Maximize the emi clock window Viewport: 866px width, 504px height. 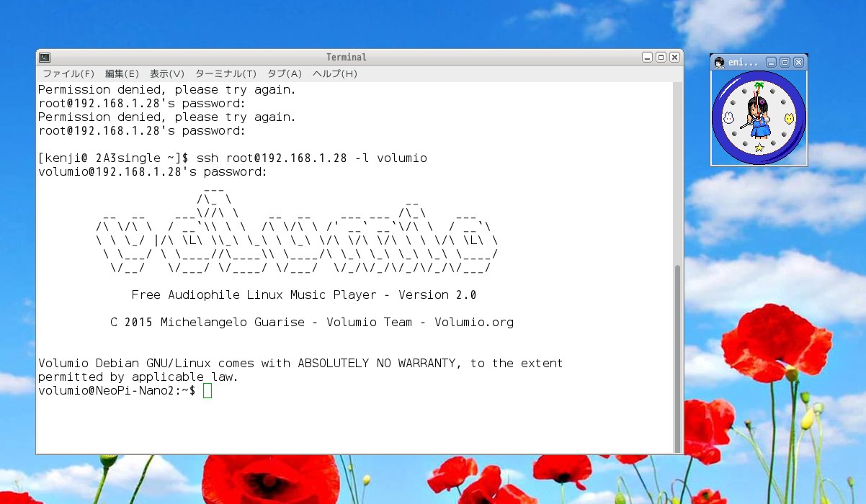tap(785, 63)
